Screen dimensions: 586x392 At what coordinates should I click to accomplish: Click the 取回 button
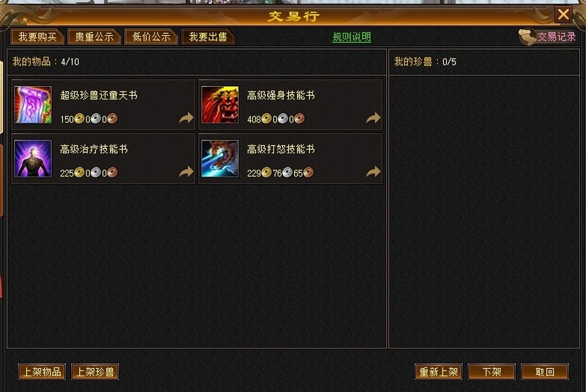[545, 372]
